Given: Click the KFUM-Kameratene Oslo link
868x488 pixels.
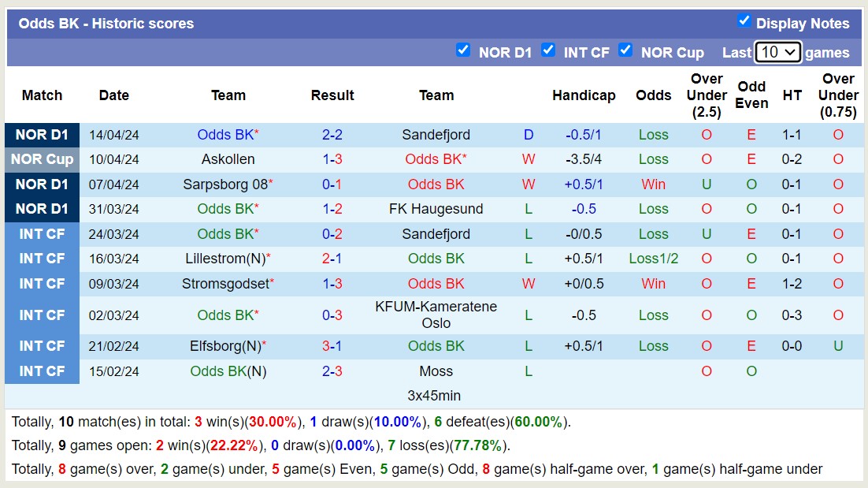Looking at the screenshot, I should pyautogui.click(x=436, y=315).
